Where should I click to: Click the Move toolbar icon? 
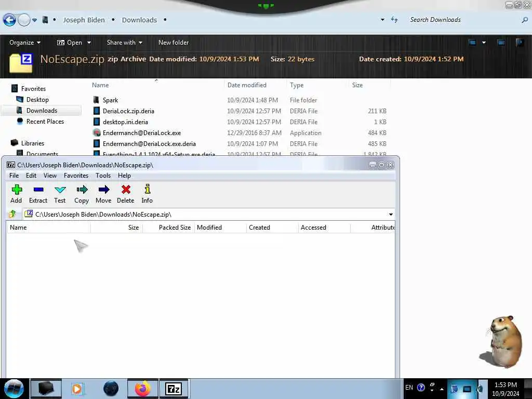103,194
